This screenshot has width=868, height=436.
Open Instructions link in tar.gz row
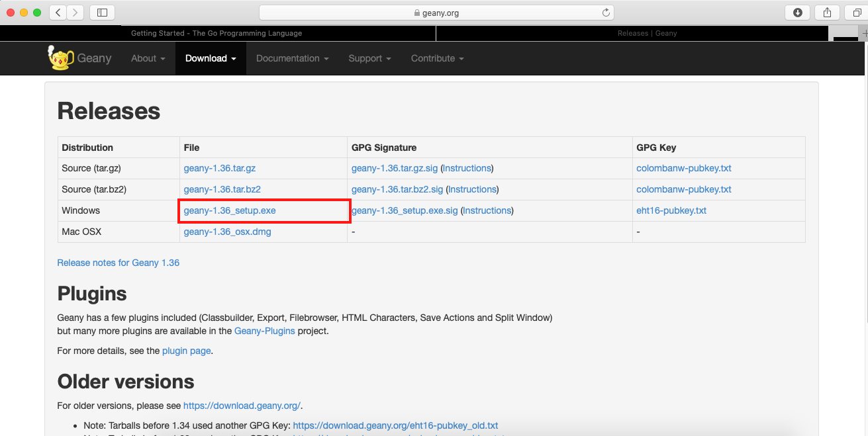point(467,168)
